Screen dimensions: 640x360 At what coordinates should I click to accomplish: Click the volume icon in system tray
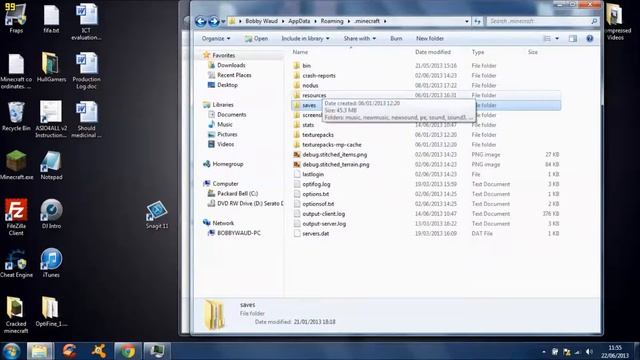588,351
